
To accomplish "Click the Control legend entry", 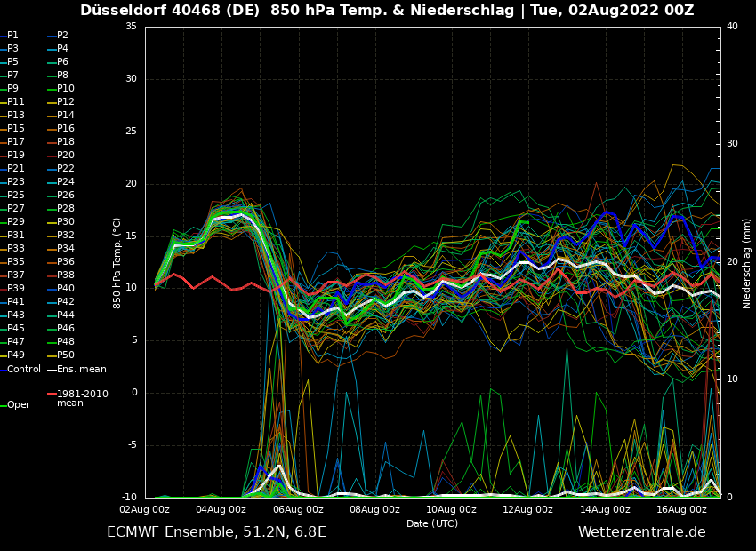I will point(23,369).
